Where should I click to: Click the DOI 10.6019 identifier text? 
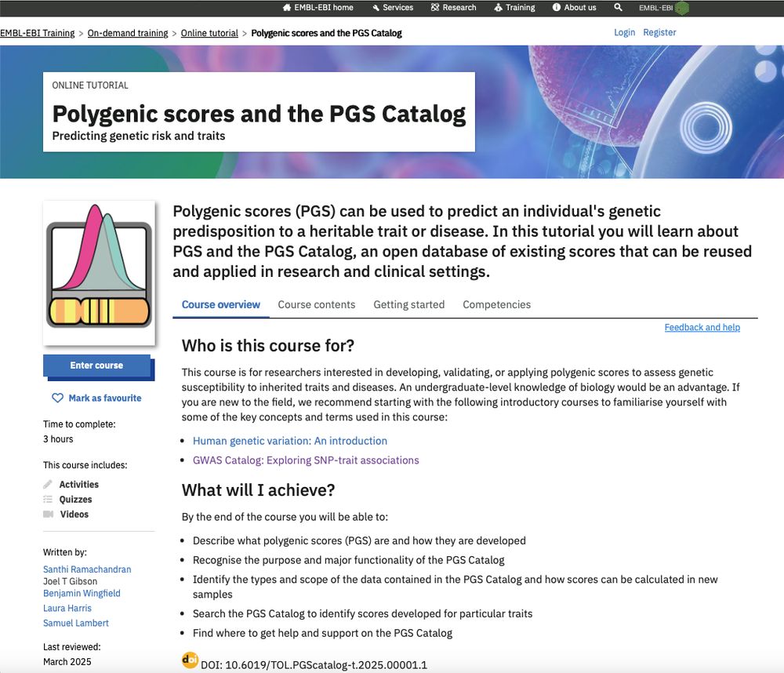tap(314, 665)
